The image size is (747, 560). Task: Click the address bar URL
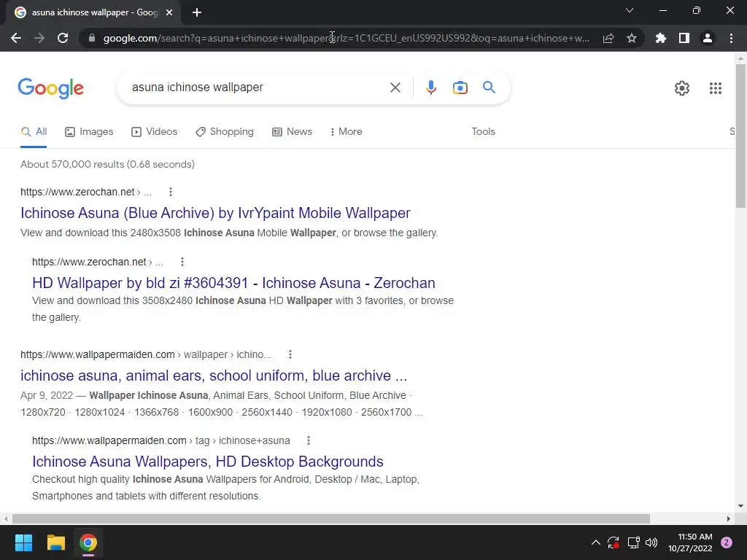point(347,38)
